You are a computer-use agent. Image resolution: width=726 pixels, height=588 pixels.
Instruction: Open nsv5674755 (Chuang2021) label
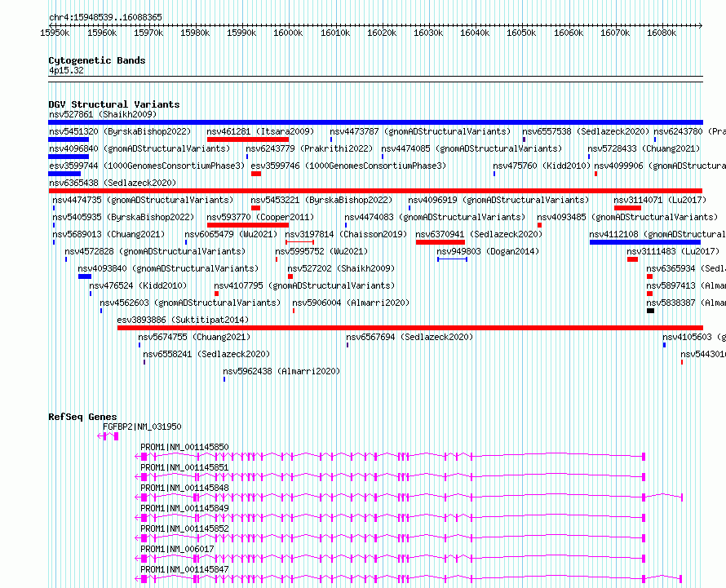click(194, 337)
